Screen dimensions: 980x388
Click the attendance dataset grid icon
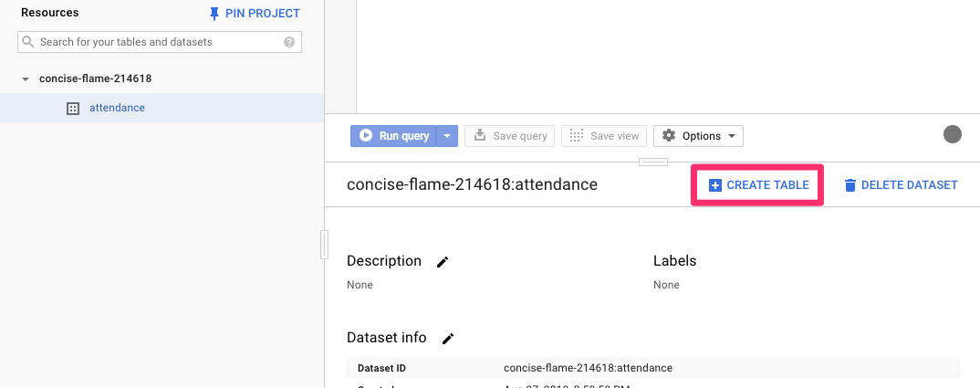pyautogui.click(x=73, y=108)
